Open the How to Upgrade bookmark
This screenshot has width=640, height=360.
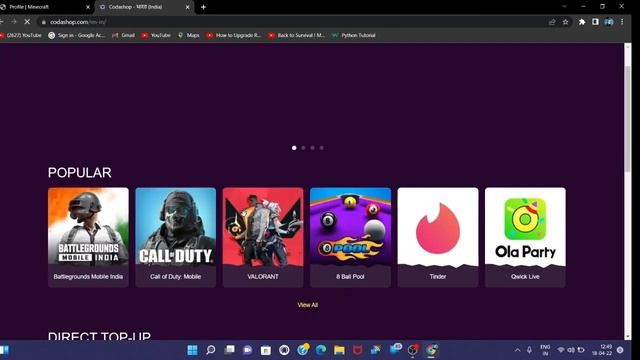[234, 36]
